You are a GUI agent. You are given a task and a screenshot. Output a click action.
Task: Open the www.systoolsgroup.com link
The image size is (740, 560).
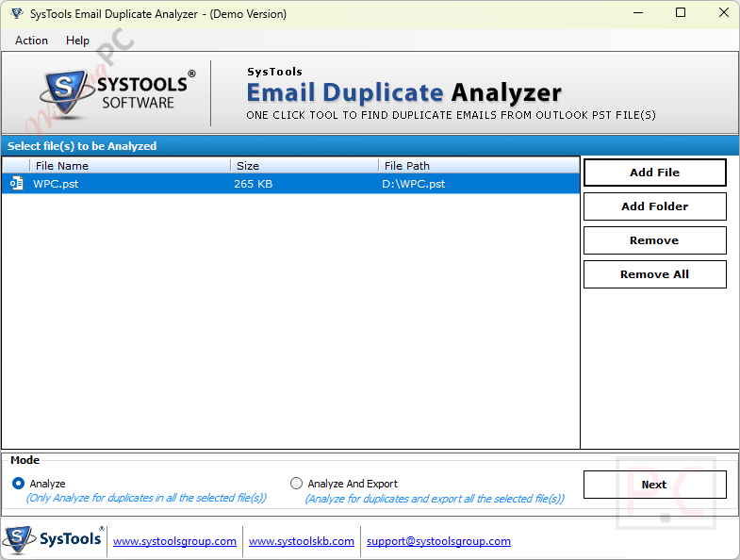tap(174, 541)
